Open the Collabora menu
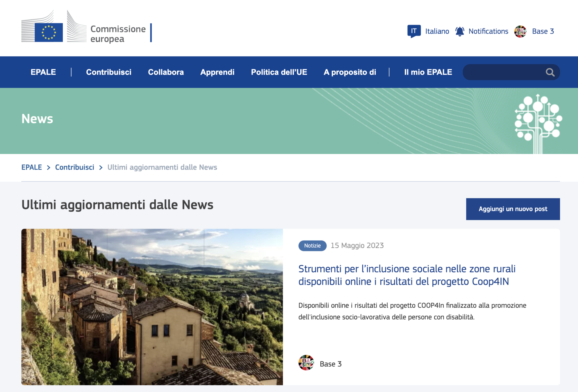 pos(166,72)
